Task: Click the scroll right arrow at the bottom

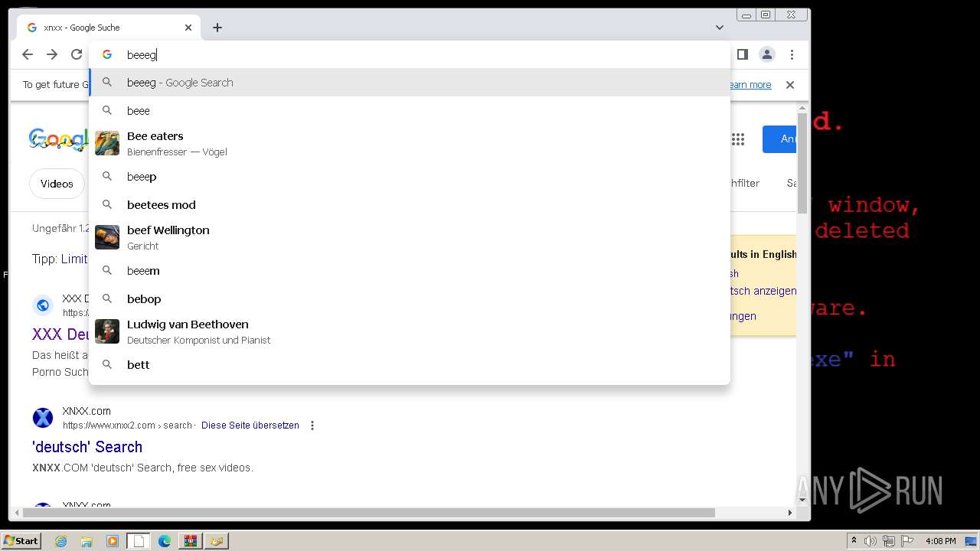Action: (x=791, y=513)
